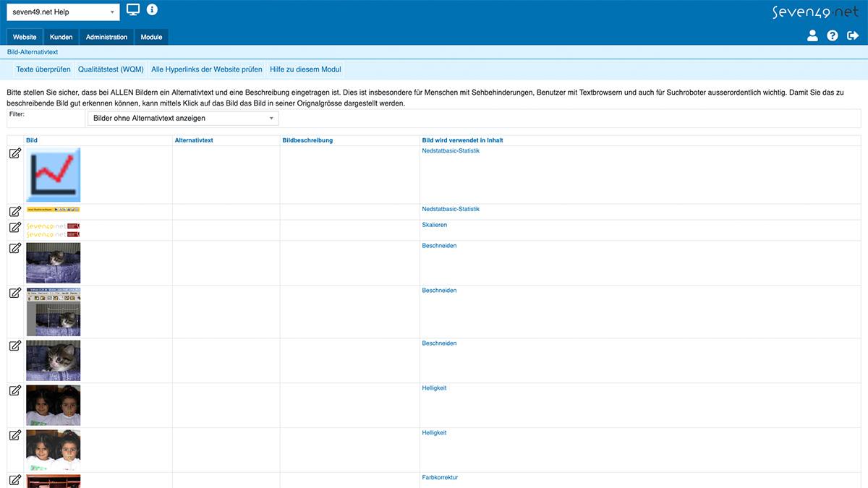Open the Bilder ohne Alternativtext anzeigen dropdown
This screenshot has height=488, width=868.
pyautogui.click(x=183, y=118)
